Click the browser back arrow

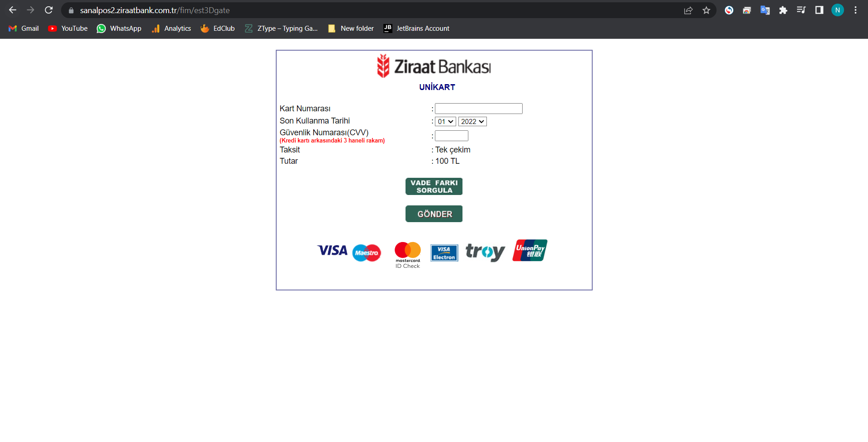coord(13,10)
